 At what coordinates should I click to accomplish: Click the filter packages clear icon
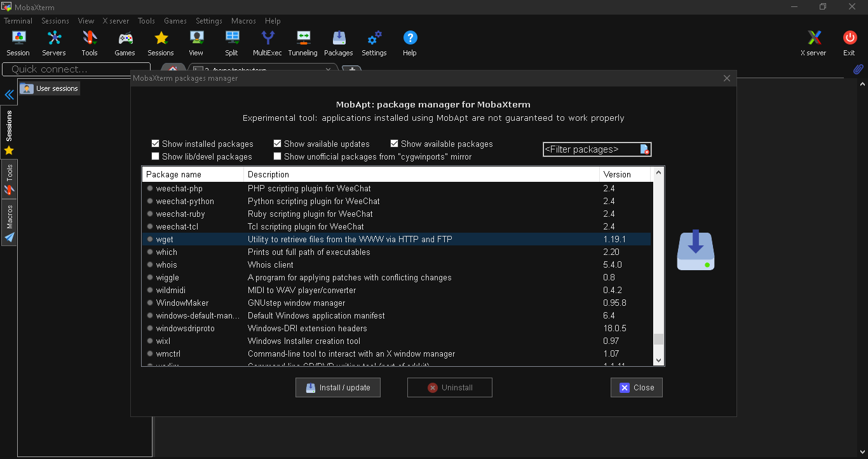644,149
